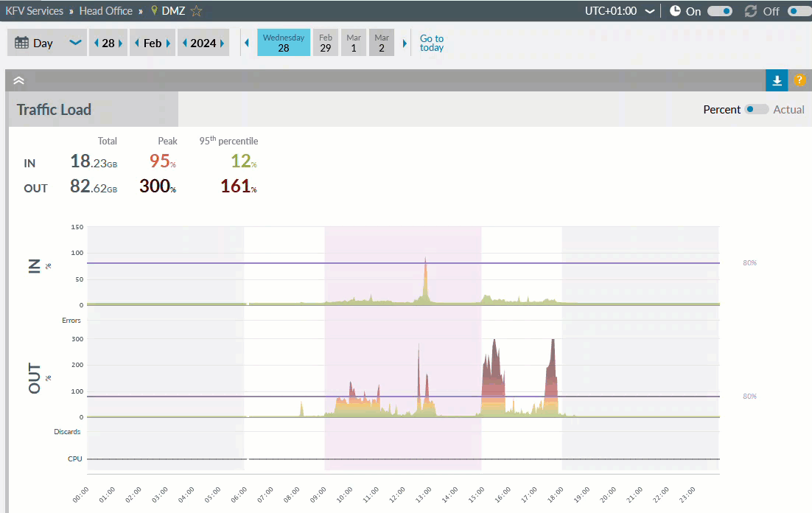Select the Mar 2 date tab
The width and height of the screenshot is (812, 513).
[382, 43]
